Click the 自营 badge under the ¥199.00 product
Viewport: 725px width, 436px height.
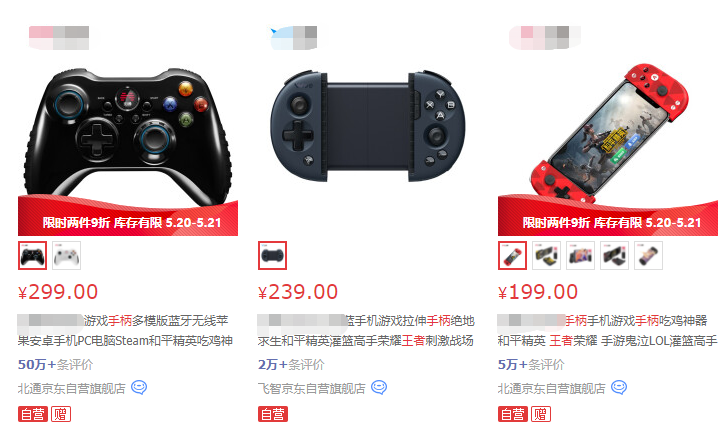coord(513,414)
